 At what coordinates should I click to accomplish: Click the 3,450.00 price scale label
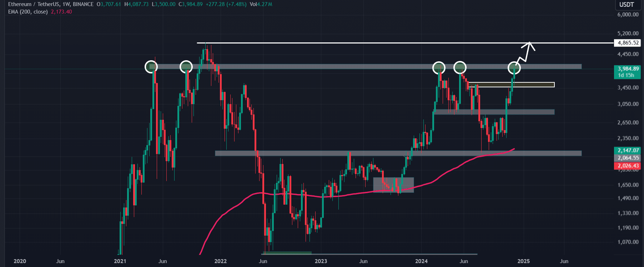(x=628, y=88)
